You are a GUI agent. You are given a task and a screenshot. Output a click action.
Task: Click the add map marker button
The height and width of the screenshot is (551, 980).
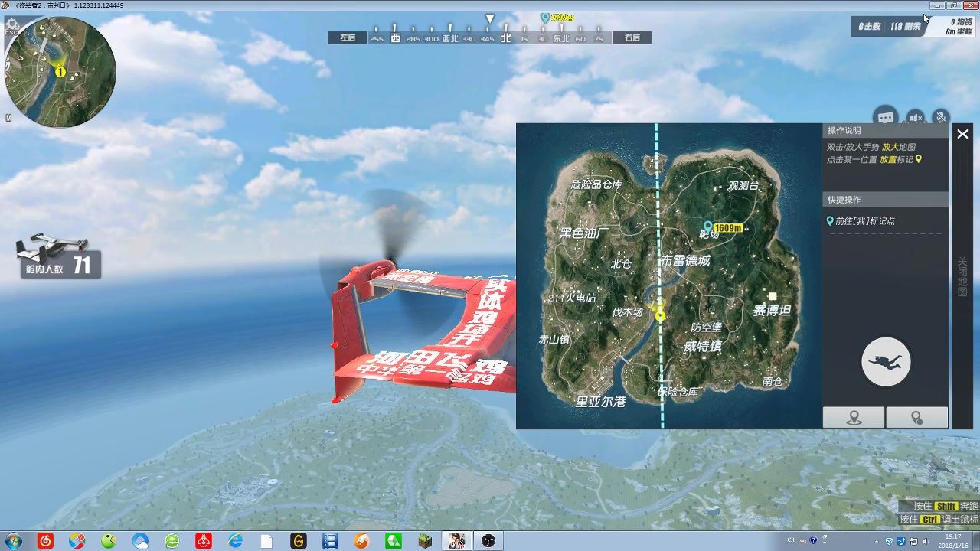tap(854, 417)
